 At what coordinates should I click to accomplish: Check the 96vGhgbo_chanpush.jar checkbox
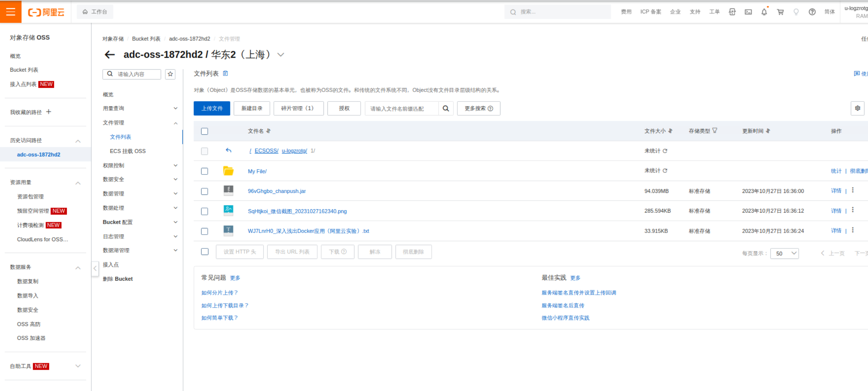(205, 192)
